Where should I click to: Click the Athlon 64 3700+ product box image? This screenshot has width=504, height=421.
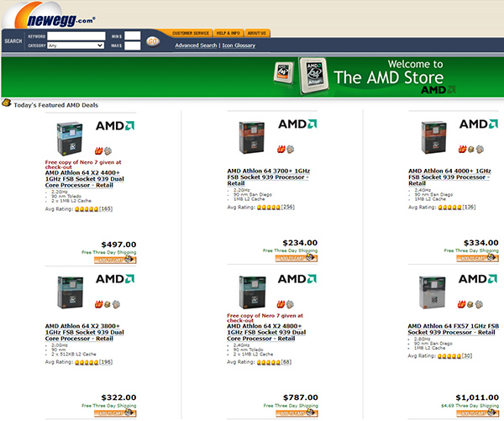252,137
